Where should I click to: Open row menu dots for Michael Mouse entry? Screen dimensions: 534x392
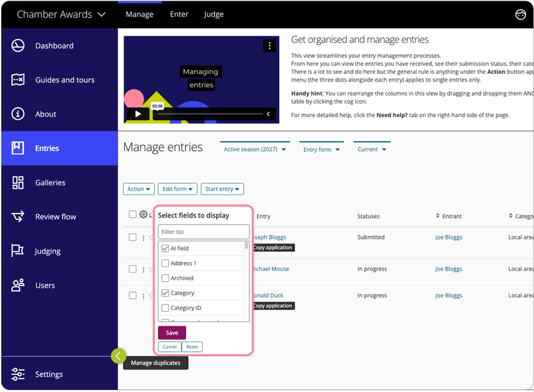143,270
